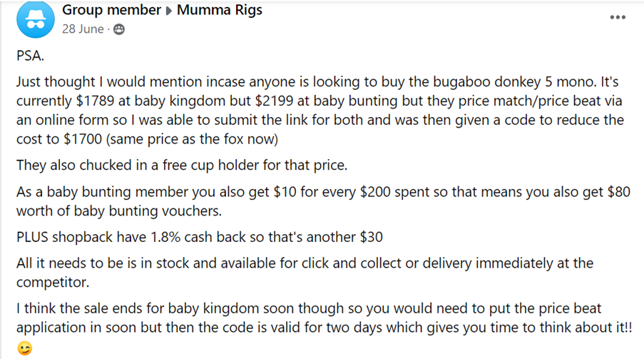Click the winking emoji at the post's end

[25, 348]
